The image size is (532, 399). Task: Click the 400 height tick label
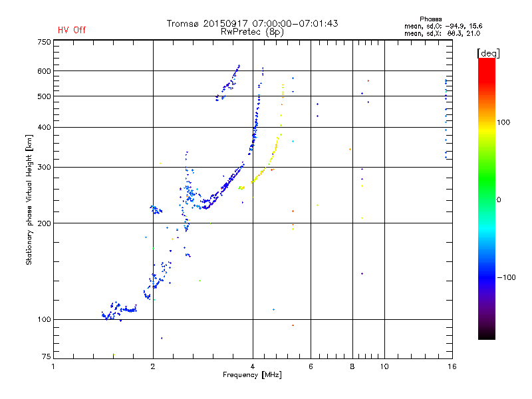click(x=44, y=127)
